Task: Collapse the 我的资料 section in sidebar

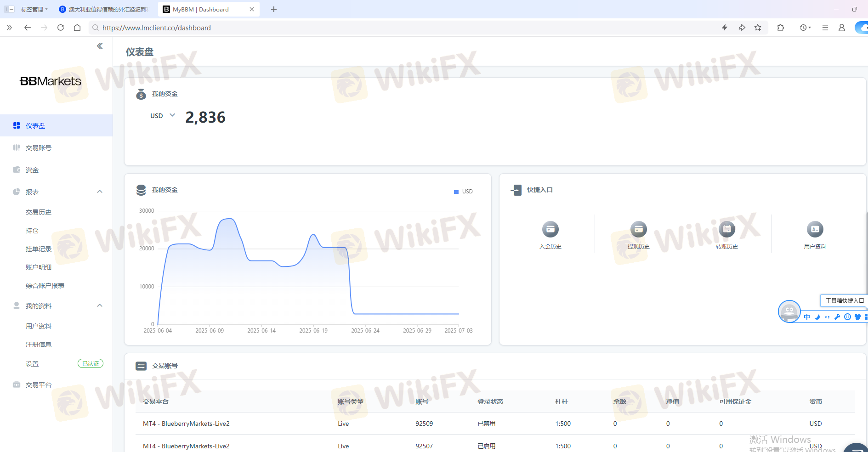Action: click(x=100, y=305)
